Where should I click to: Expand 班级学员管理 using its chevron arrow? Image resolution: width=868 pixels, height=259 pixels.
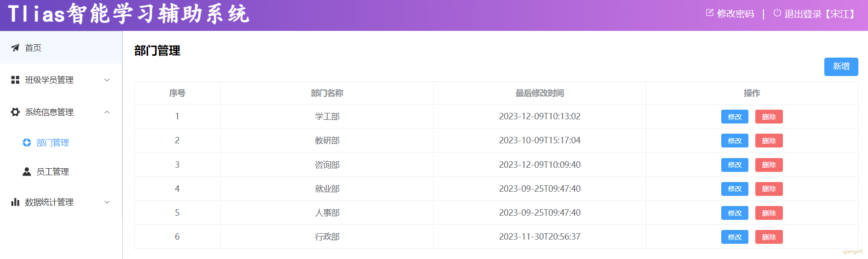click(x=107, y=80)
